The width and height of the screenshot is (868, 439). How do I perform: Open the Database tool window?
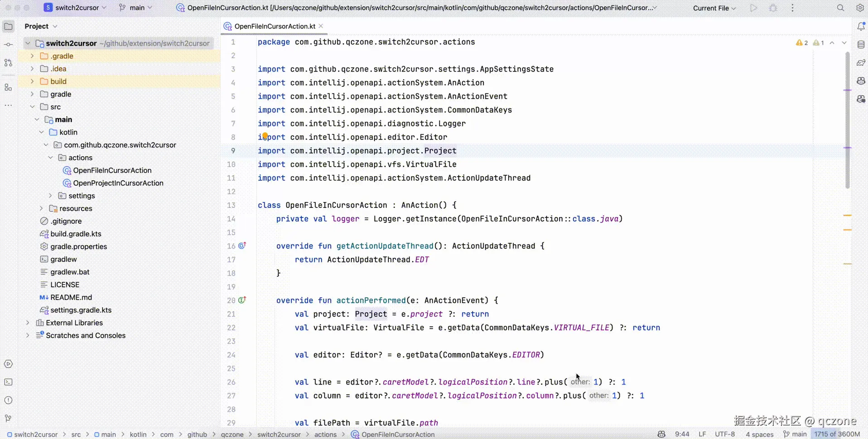tap(861, 44)
